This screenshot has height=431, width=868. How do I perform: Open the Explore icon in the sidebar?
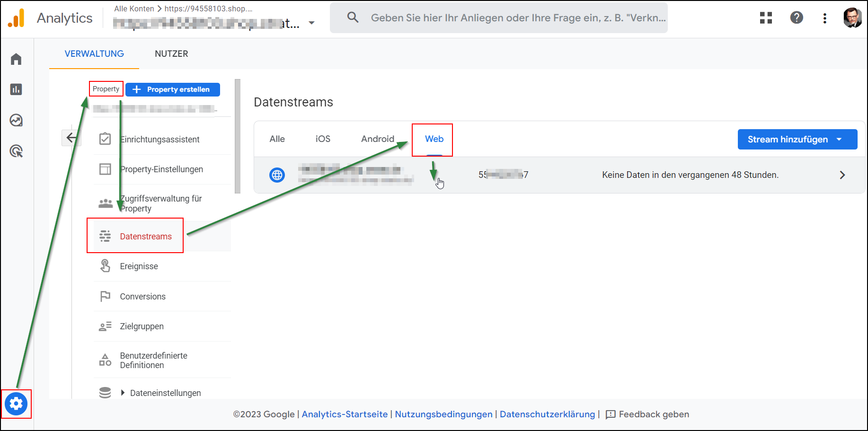[16, 120]
